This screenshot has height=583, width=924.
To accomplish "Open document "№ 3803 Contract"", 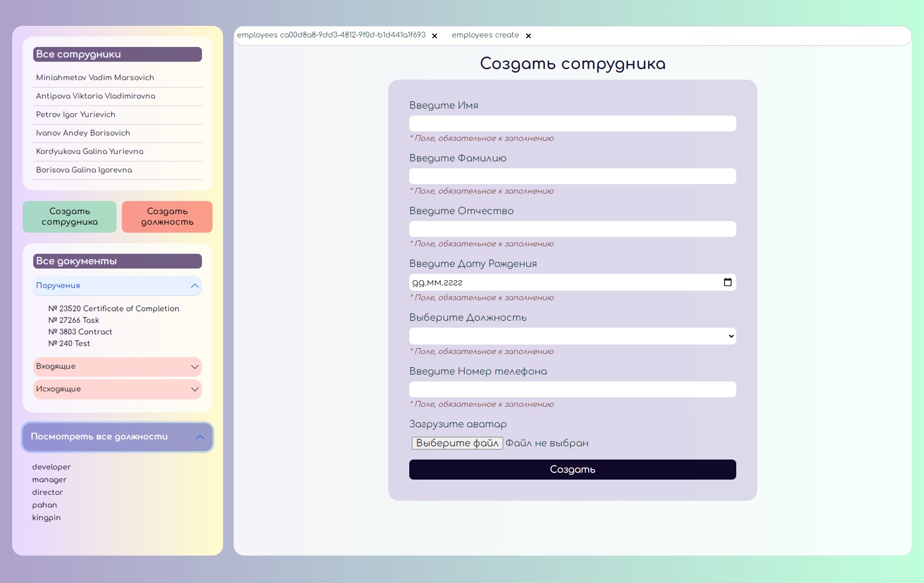I will (80, 332).
